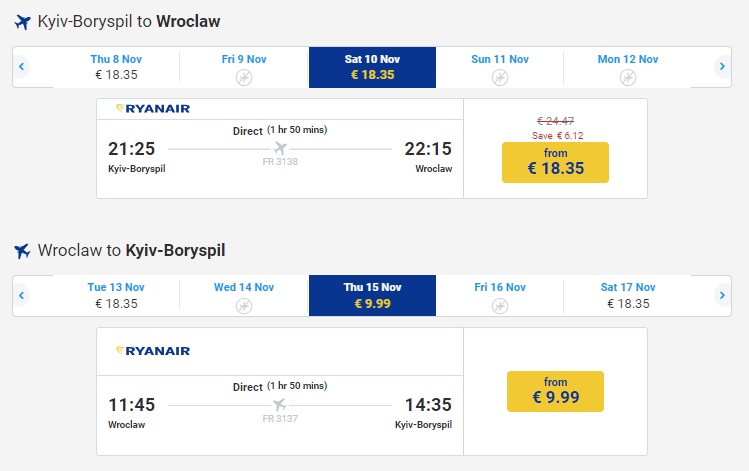Screen dimensions: 749x471
Task: Select Mon 12 Nov outbound date tab
Action: 628,67
